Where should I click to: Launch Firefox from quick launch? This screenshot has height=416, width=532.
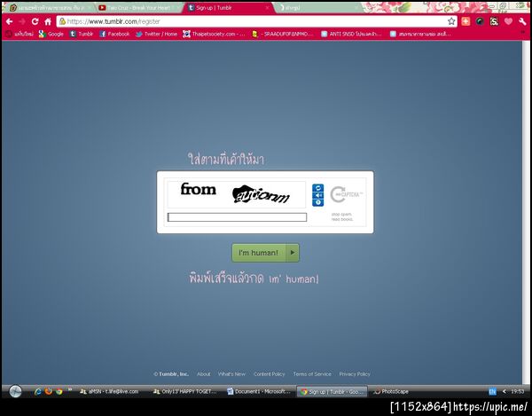pyautogui.click(x=49, y=391)
